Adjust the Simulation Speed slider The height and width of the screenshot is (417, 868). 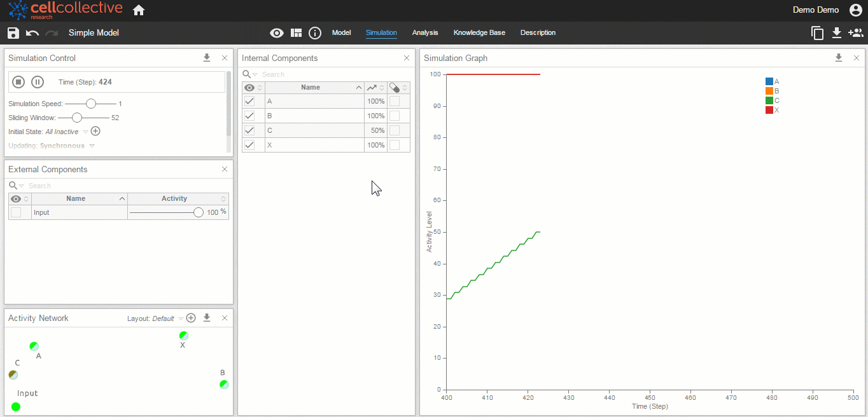pos(91,104)
